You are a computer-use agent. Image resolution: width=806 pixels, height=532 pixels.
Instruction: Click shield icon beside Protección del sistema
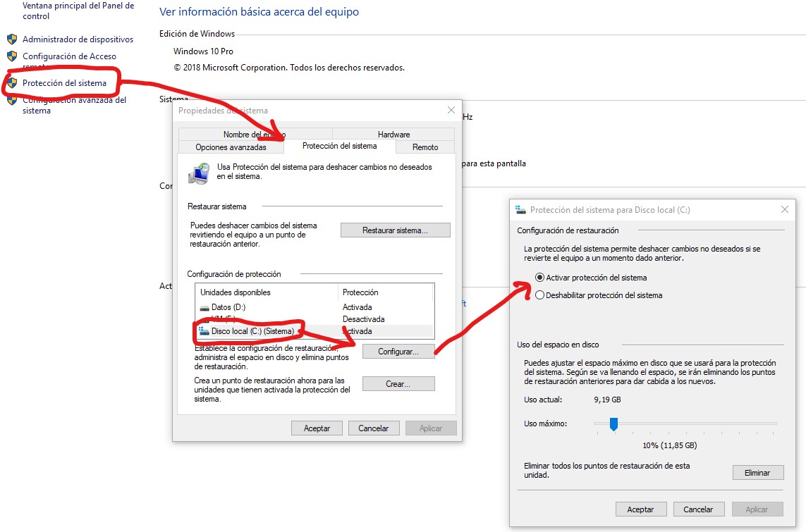tap(12, 82)
